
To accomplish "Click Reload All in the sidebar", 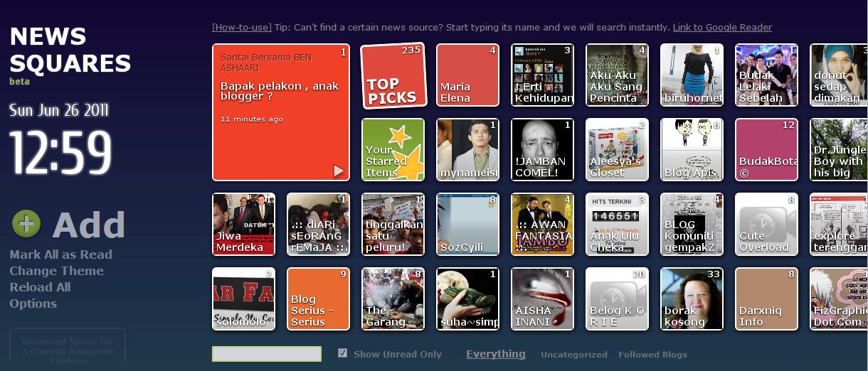I will pyautogui.click(x=40, y=287).
